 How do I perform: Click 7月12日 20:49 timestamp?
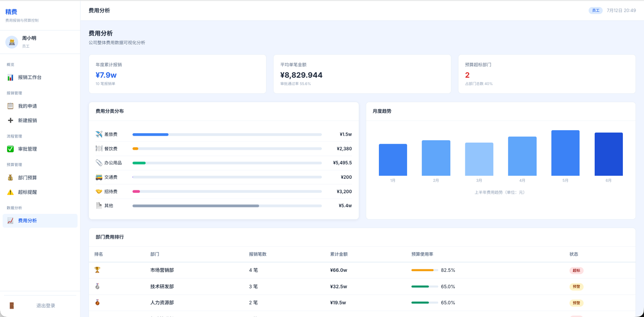click(x=621, y=10)
